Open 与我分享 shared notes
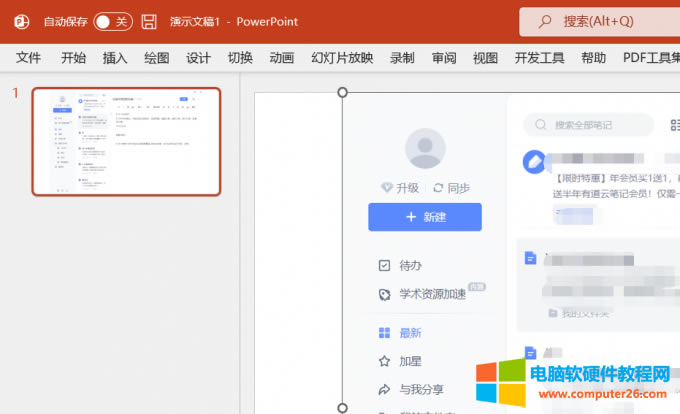 (x=411, y=389)
